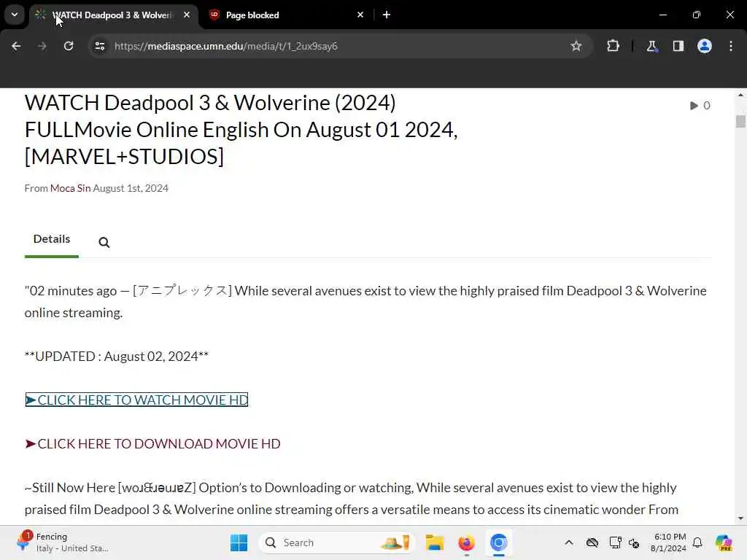
Task: Click the date text August 1st, 2024
Action: [131, 188]
